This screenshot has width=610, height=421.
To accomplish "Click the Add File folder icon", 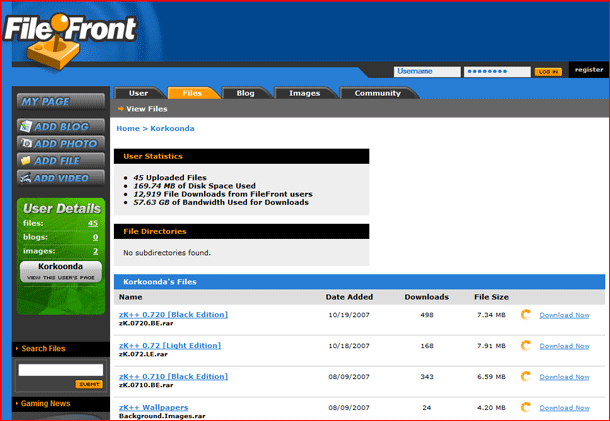I will (x=26, y=160).
